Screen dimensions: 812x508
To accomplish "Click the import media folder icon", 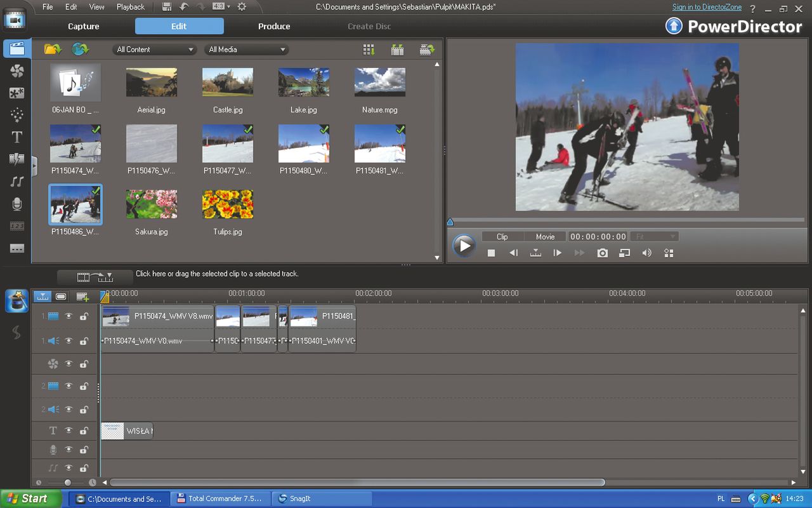I will (53, 49).
